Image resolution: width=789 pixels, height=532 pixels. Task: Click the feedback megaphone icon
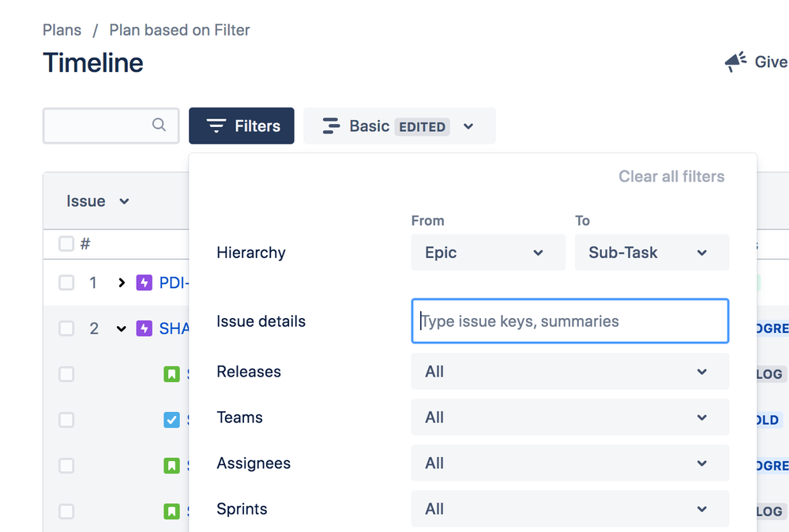[735, 62]
